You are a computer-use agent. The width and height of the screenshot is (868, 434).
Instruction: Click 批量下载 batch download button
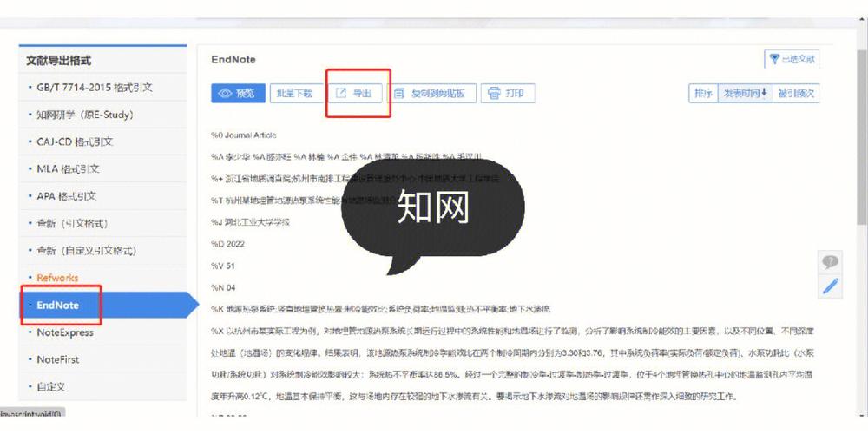point(296,94)
